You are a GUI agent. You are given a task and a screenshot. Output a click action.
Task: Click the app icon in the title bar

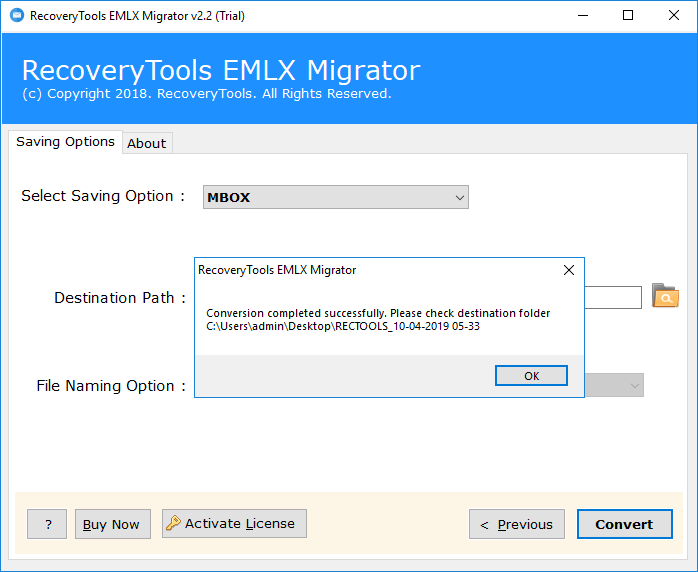pyautogui.click(x=17, y=16)
